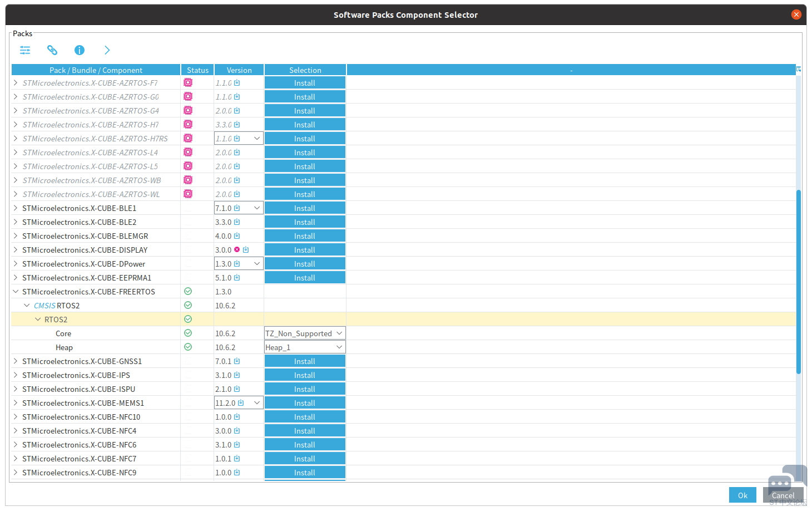Click chip status icon for X-CUBE-AZRTOS-G4
The width and height of the screenshot is (812, 511).
tap(188, 110)
